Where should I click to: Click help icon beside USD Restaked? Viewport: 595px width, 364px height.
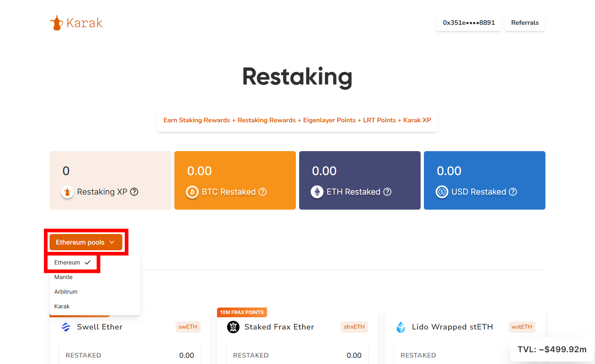pyautogui.click(x=513, y=192)
